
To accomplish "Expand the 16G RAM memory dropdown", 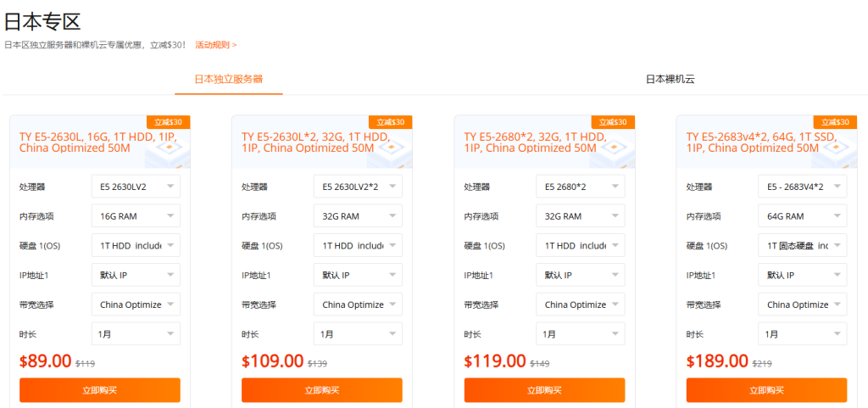I will tap(136, 216).
